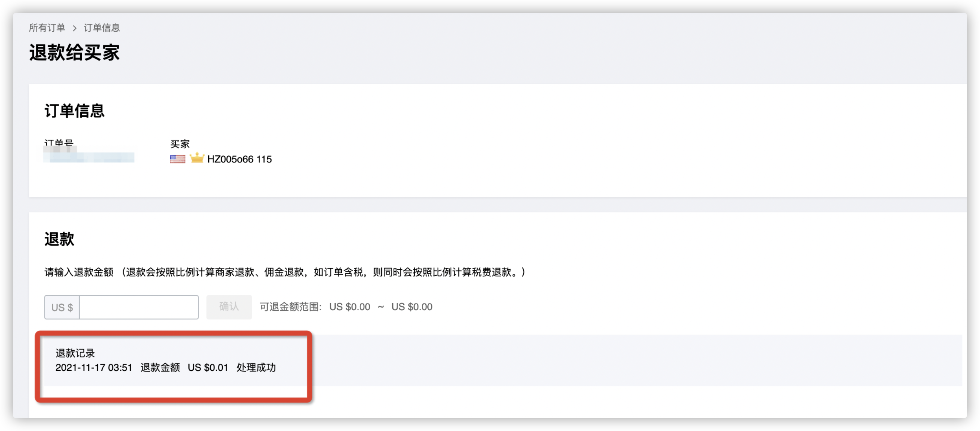Click the refunded amount US $0.01
Viewport: 980px width, 431px height.
tap(208, 368)
